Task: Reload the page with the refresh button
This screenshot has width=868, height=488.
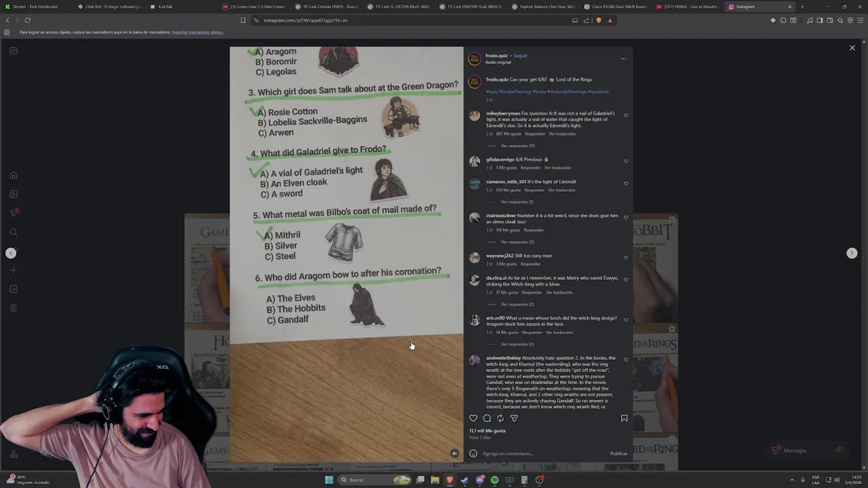Action: [28, 20]
